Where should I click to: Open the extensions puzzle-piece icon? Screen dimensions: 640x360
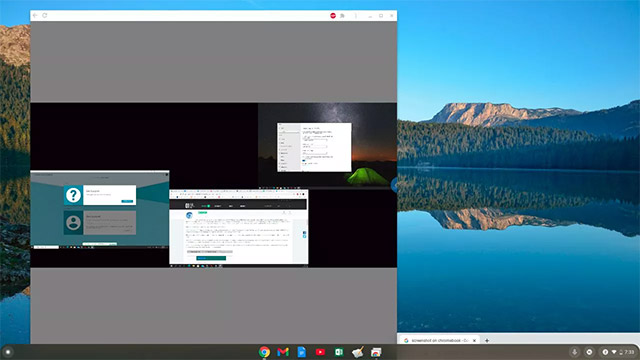click(342, 16)
